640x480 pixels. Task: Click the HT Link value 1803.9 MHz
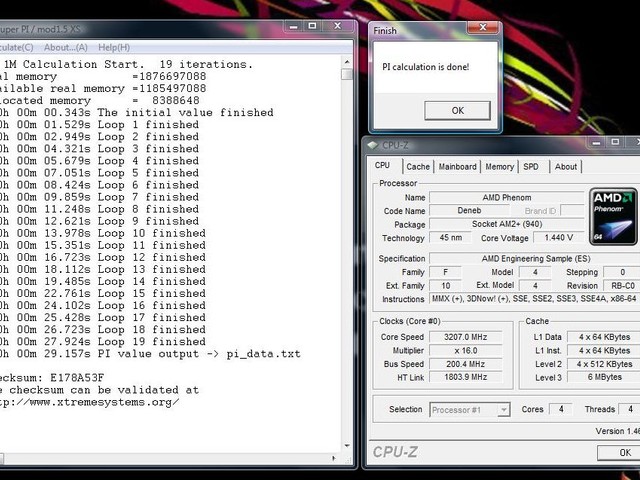click(465, 378)
